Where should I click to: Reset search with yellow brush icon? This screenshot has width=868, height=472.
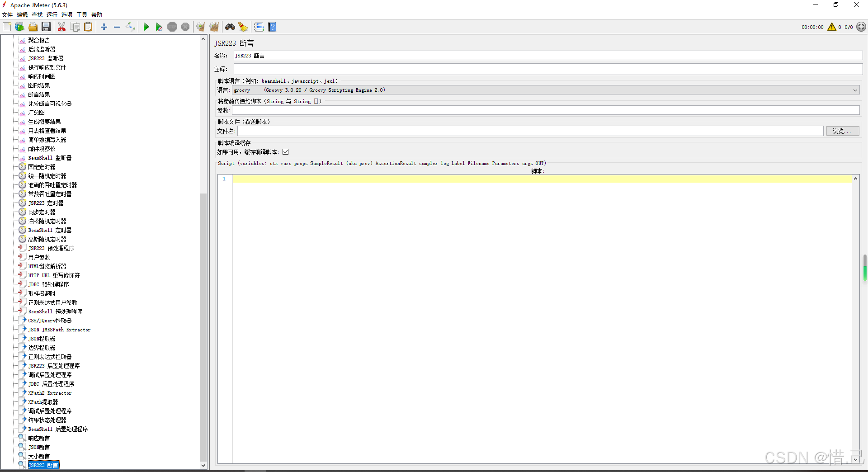point(243,27)
